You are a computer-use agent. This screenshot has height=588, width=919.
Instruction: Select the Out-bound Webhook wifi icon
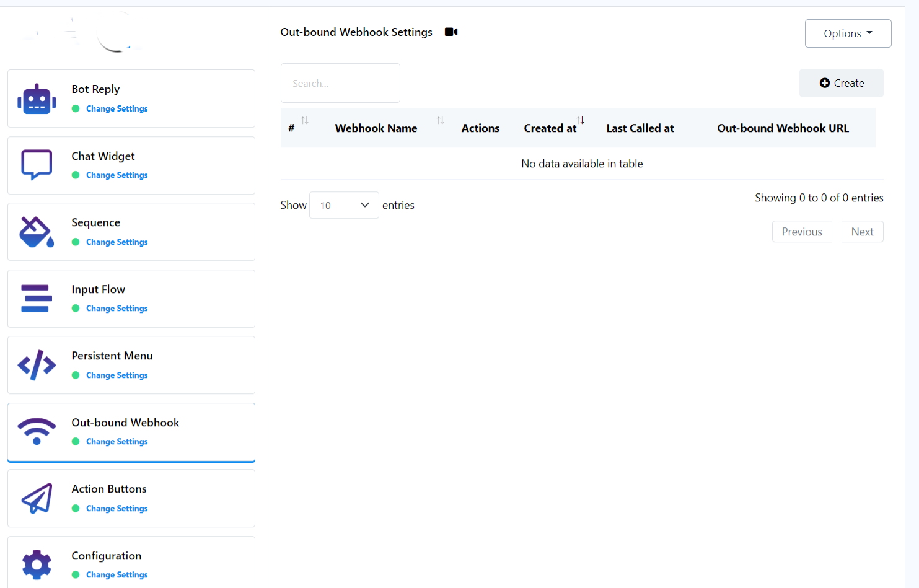tap(37, 431)
